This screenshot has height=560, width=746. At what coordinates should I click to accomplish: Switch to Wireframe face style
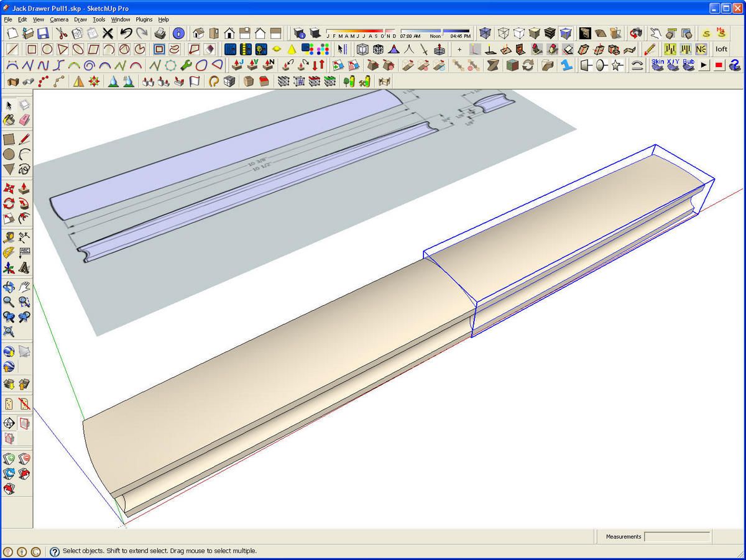[504, 33]
